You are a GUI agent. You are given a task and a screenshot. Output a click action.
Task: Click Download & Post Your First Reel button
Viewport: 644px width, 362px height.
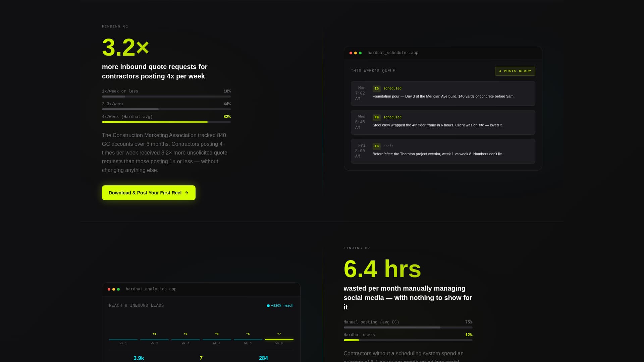click(149, 193)
